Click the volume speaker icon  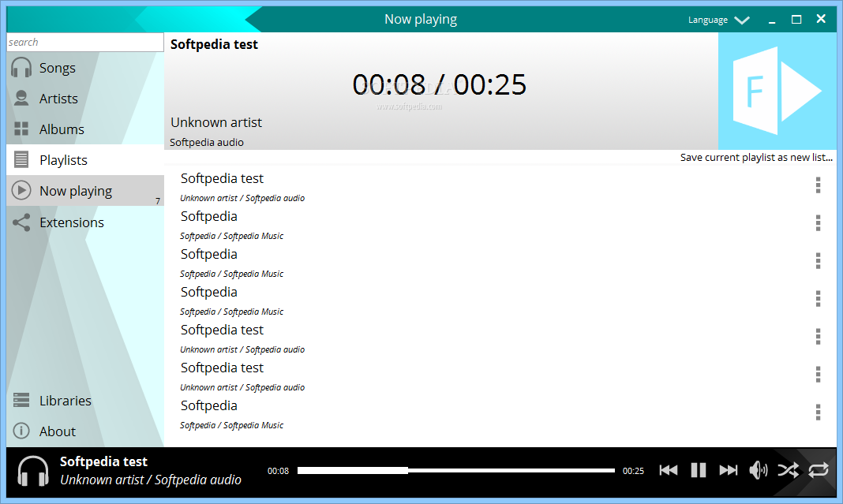(x=758, y=471)
